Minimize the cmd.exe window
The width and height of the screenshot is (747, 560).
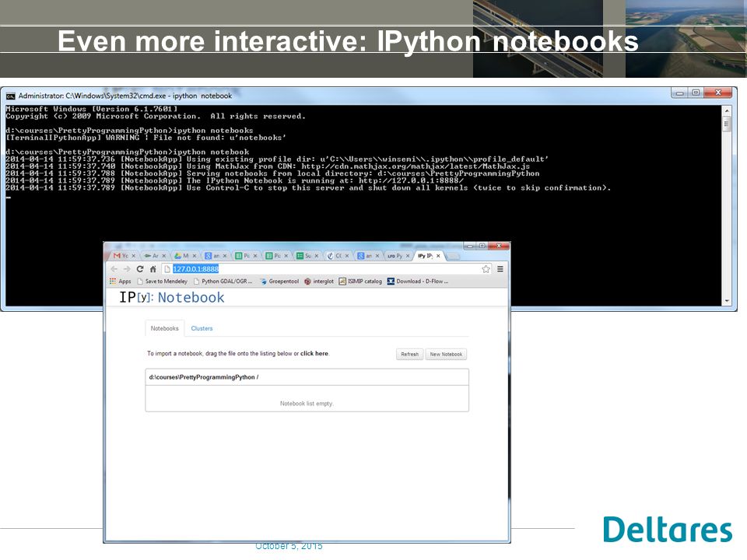tap(680, 93)
